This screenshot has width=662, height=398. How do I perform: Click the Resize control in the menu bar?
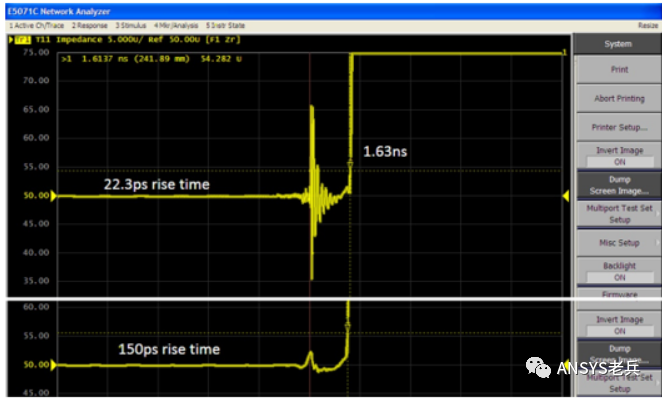point(648,25)
